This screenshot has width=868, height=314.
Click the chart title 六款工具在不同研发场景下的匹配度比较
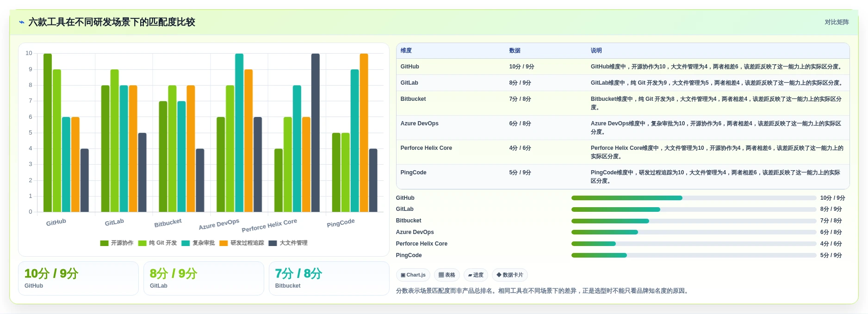112,22
